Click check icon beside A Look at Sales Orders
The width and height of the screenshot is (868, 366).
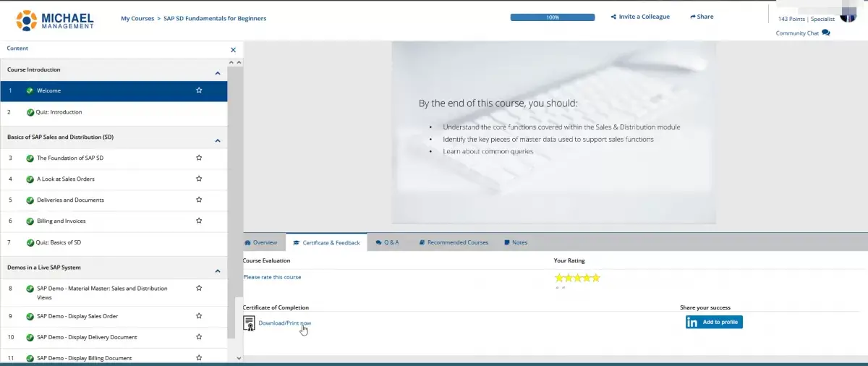(30, 179)
